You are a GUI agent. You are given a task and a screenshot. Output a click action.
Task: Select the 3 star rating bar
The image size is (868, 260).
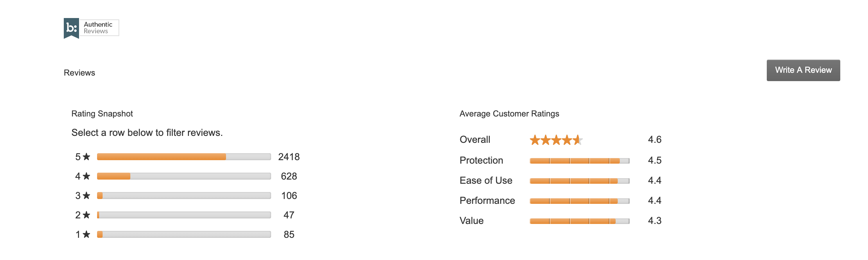point(184,196)
